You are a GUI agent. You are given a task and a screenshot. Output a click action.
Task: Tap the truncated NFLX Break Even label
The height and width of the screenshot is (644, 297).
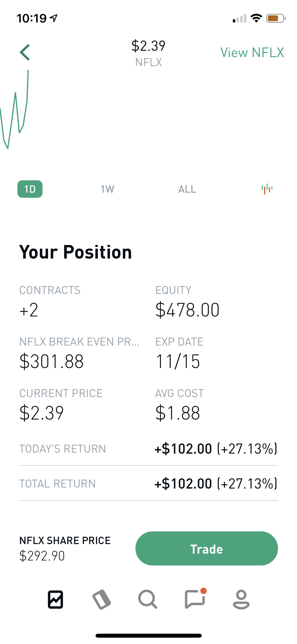(79, 342)
